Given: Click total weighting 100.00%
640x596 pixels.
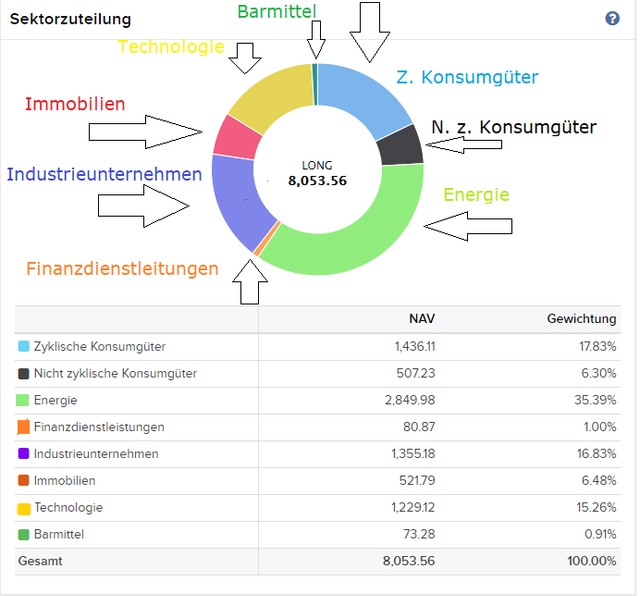Looking at the screenshot, I should (591, 561).
